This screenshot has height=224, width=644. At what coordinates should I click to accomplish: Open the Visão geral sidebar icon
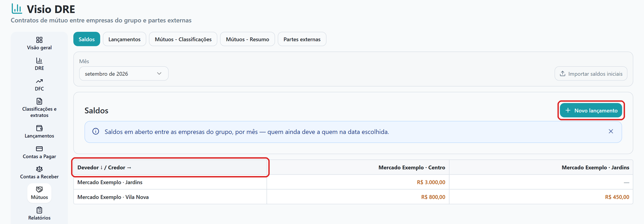(39, 40)
